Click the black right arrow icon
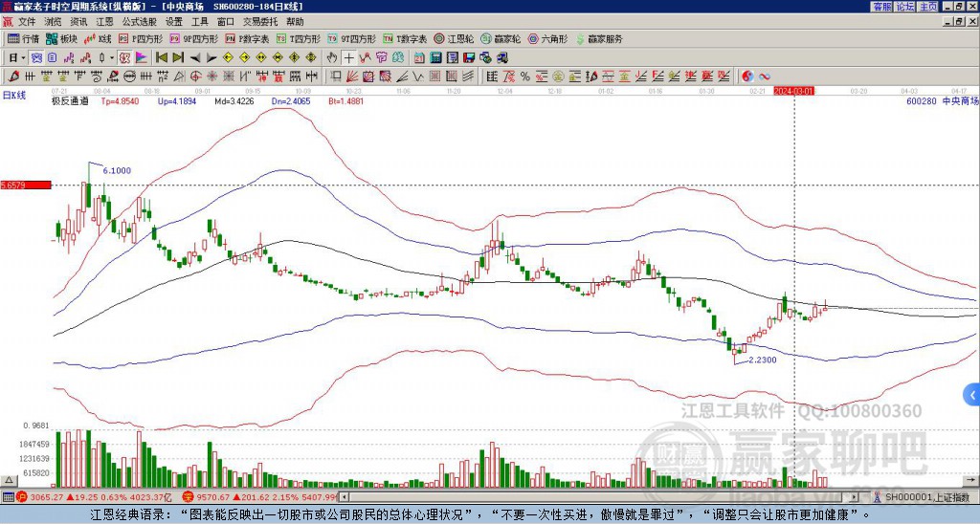The height and width of the screenshot is (524, 980). 212,58
